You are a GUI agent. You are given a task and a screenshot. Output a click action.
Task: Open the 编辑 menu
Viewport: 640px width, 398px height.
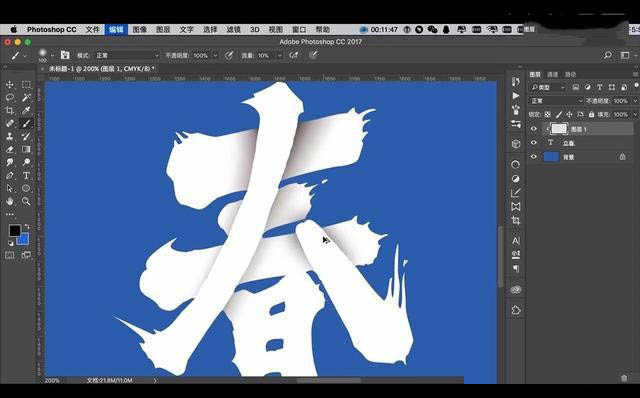click(x=116, y=29)
